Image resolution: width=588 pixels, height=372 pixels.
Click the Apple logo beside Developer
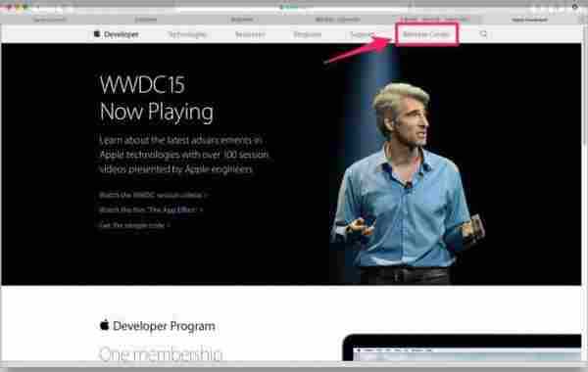point(97,34)
